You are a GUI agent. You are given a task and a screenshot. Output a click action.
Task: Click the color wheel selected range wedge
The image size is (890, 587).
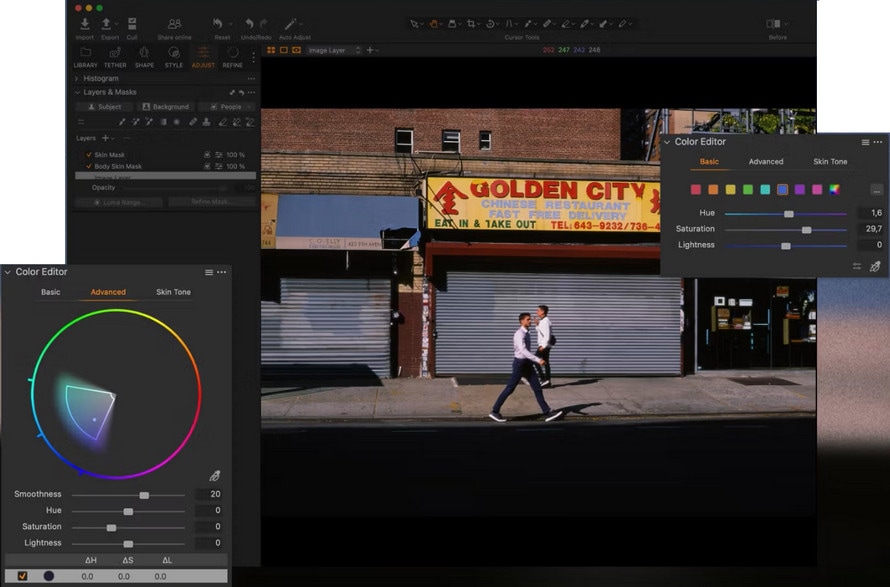tap(89, 412)
